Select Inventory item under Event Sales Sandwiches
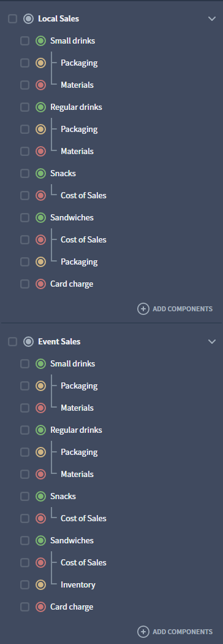 point(78,585)
